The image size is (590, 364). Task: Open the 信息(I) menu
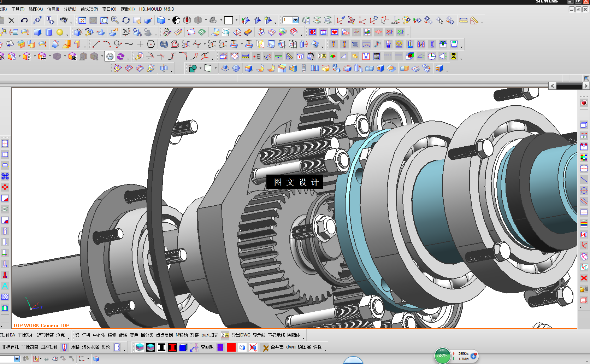[x=53, y=9]
